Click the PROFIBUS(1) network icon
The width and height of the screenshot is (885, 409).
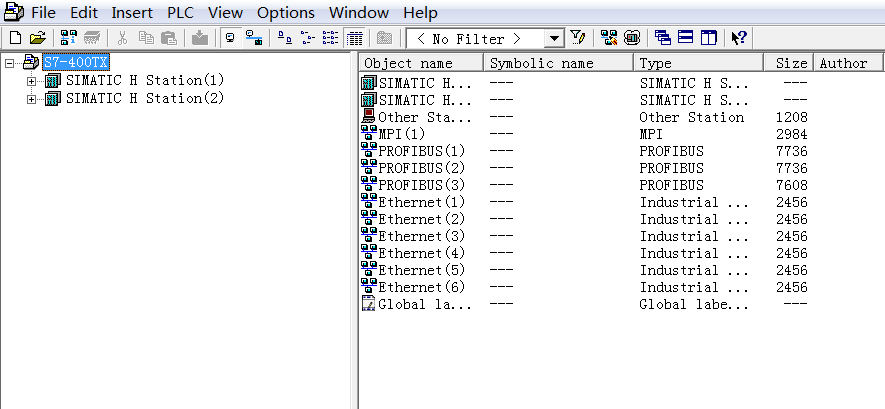(x=369, y=151)
